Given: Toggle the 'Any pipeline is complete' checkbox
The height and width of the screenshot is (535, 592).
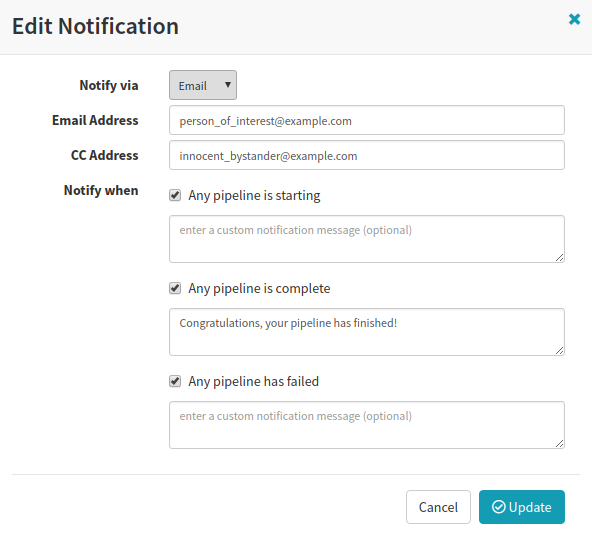Looking at the screenshot, I should coord(175,288).
